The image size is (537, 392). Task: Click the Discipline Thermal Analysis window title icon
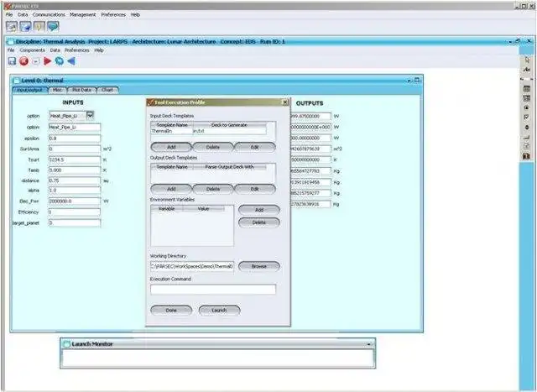click(11, 42)
